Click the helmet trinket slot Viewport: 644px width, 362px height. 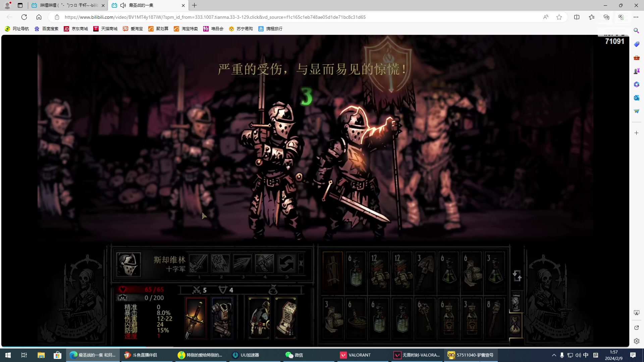[x=259, y=318]
